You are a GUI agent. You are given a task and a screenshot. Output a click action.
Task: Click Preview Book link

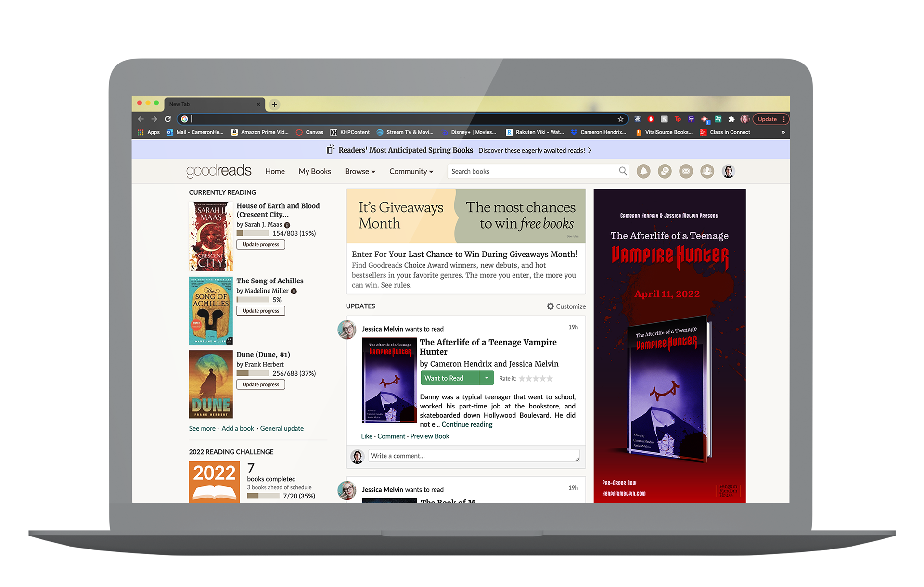(430, 436)
